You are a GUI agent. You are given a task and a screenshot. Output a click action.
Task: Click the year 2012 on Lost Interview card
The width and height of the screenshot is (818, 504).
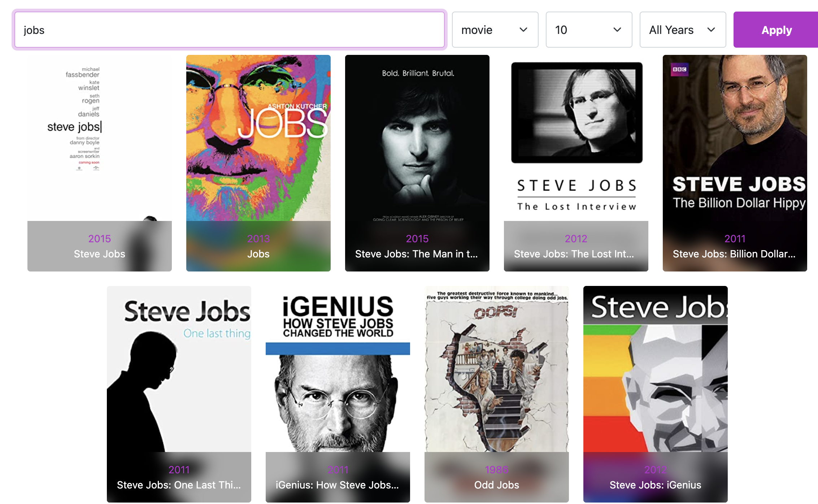[x=576, y=239]
